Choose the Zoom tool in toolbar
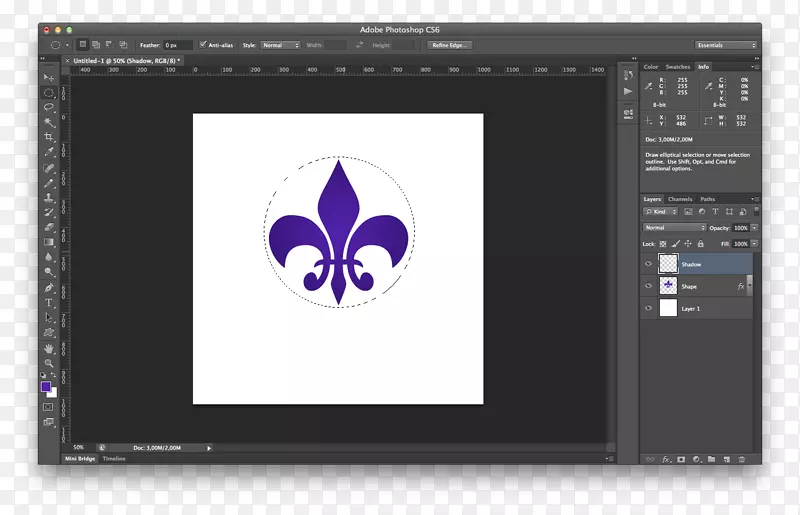The width and height of the screenshot is (800, 515). (48, 362)
